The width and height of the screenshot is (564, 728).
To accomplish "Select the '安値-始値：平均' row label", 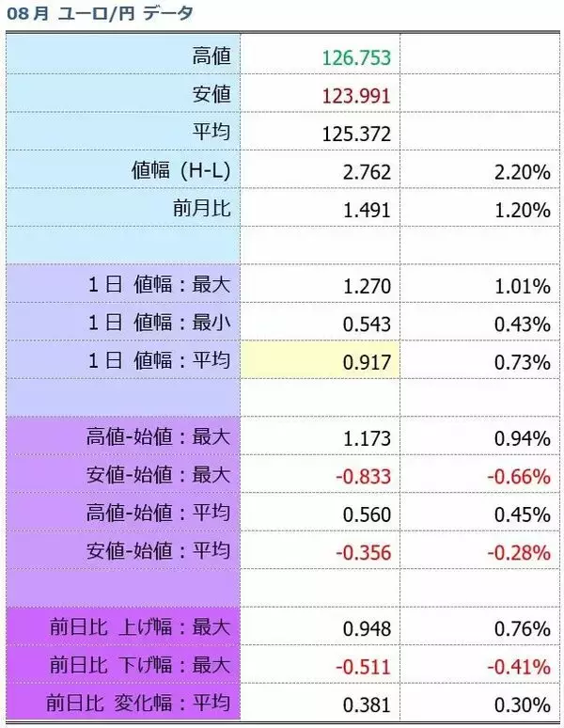I will click(158, 551).
